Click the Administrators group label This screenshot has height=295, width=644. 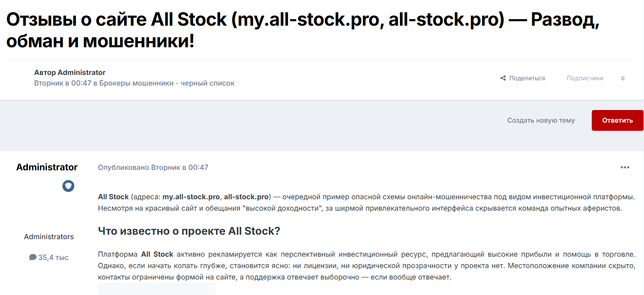[x=49, y=236]
